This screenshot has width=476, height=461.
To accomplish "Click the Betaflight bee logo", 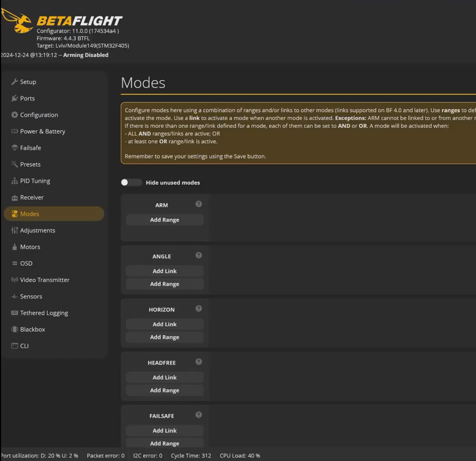I will coord(18,21).
